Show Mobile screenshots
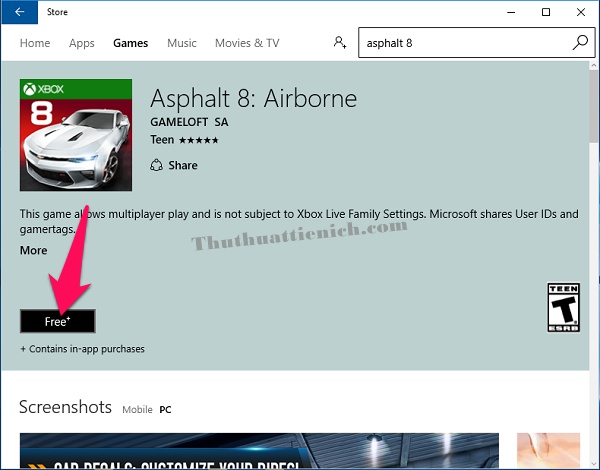This screenshot has width=600, height=470. pos(137,410)
